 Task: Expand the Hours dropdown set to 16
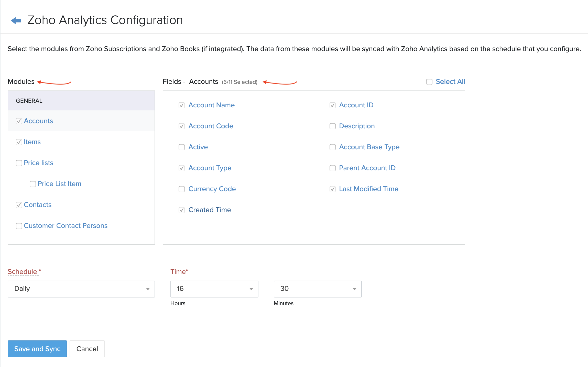click(214, 289)
